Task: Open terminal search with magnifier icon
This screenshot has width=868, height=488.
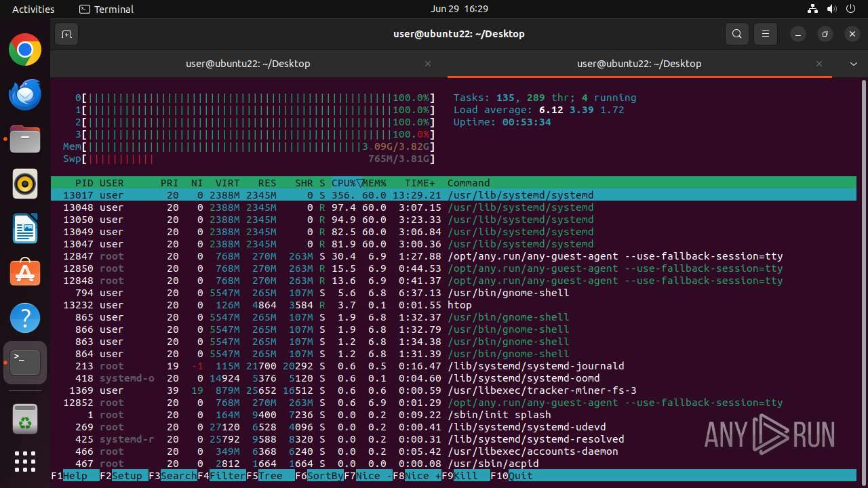Action: (x=737, y=34)
